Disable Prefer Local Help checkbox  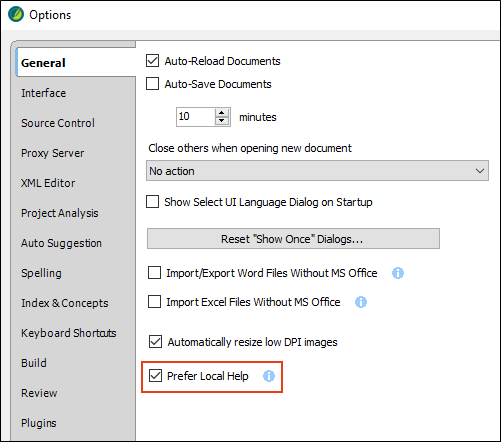[155, 376]
